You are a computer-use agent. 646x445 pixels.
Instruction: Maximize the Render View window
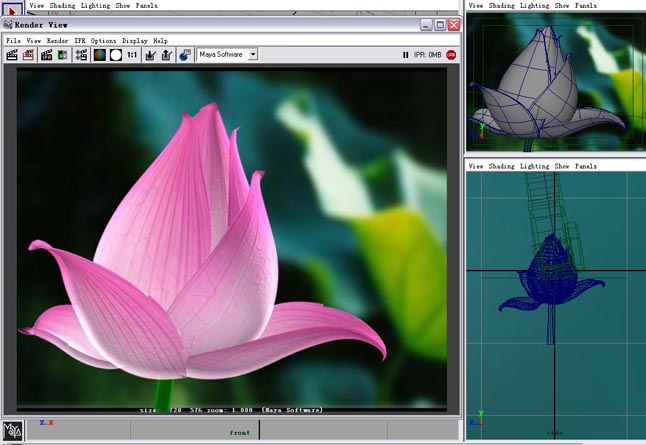pos(440,25)
